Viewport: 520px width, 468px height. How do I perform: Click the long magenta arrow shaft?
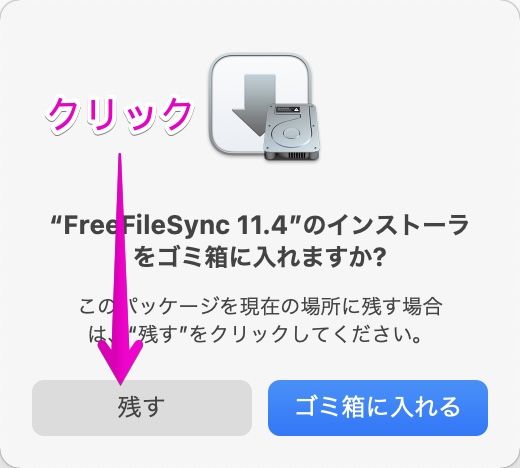tap(120, 247)
